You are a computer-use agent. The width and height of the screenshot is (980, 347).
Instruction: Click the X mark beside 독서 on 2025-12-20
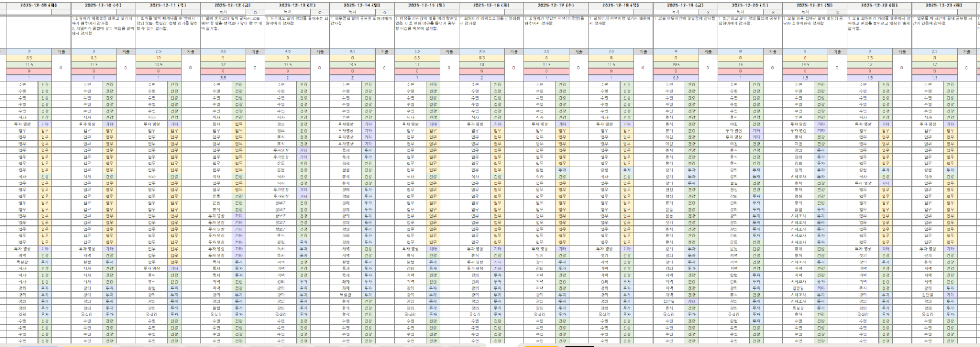(x=773, y=12)
